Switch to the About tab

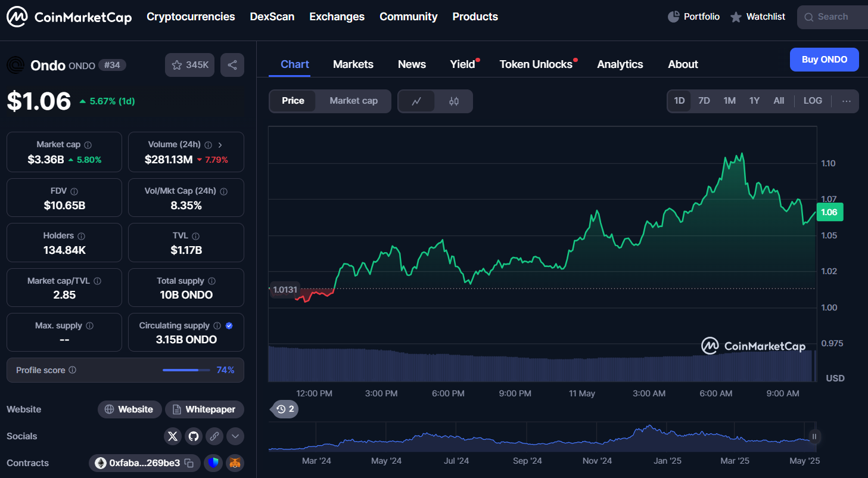click(683, 64)
